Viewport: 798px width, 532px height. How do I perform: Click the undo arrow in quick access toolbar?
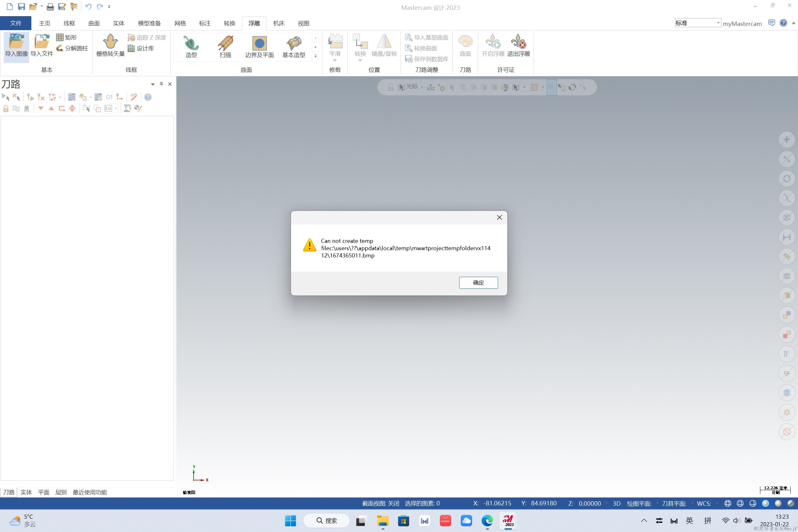pyautogui.click(x=88, y=6)
